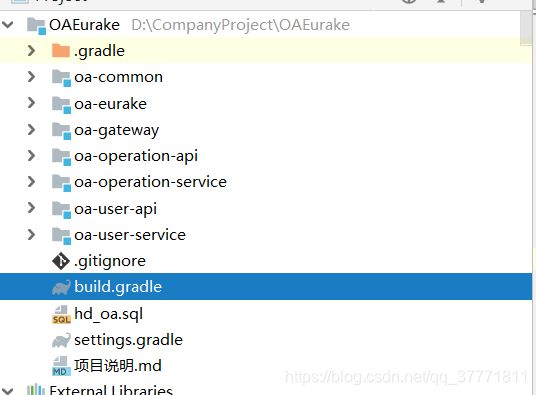Click the settings.gradle elephant icon
The height and width of the screenshot is (395, 536).
tap(62, 340)
